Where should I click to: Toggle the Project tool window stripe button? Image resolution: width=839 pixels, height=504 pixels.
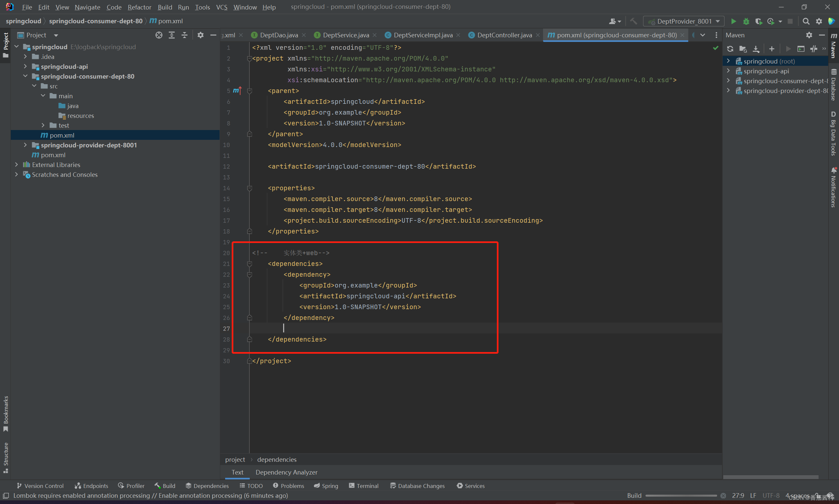point(6,45)
